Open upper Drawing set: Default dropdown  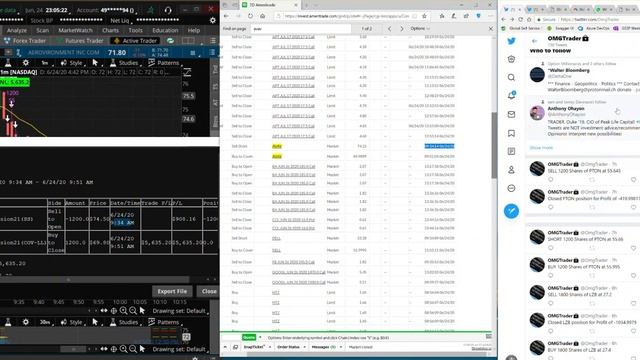point(180,311)
